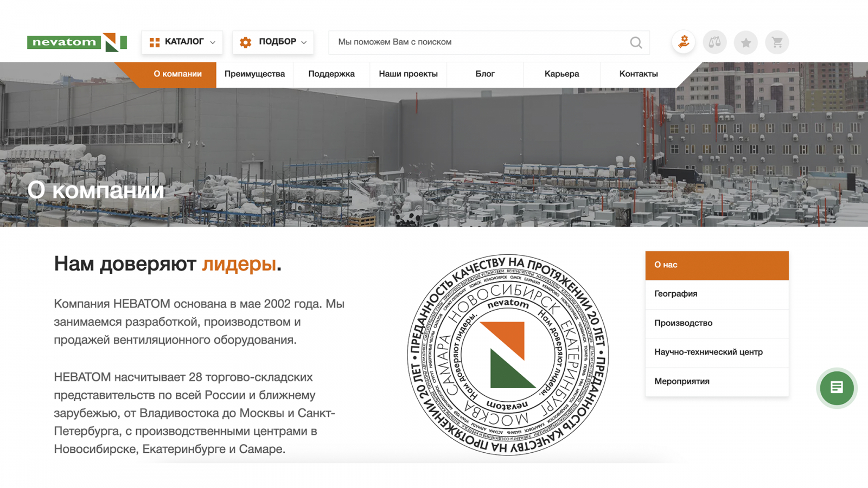Open 'Мероприятия' in the side menu

pos(717,382)
